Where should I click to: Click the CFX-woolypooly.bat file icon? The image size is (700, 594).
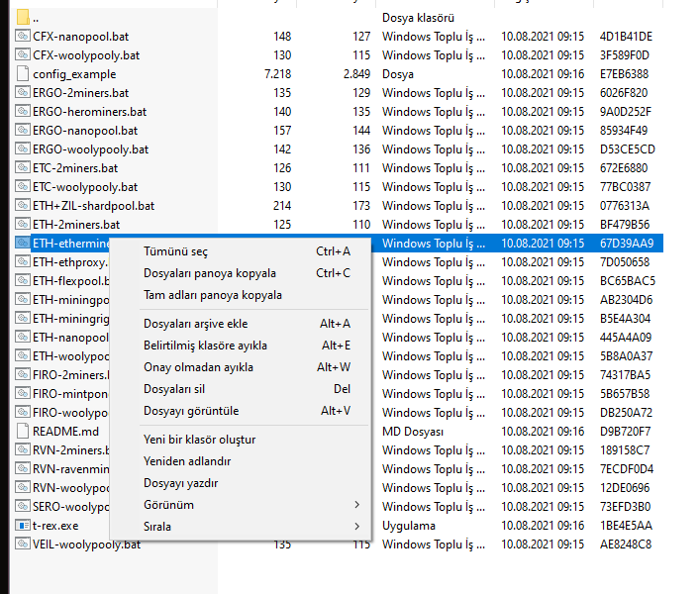pyautogui.click(x=23, y=54)
